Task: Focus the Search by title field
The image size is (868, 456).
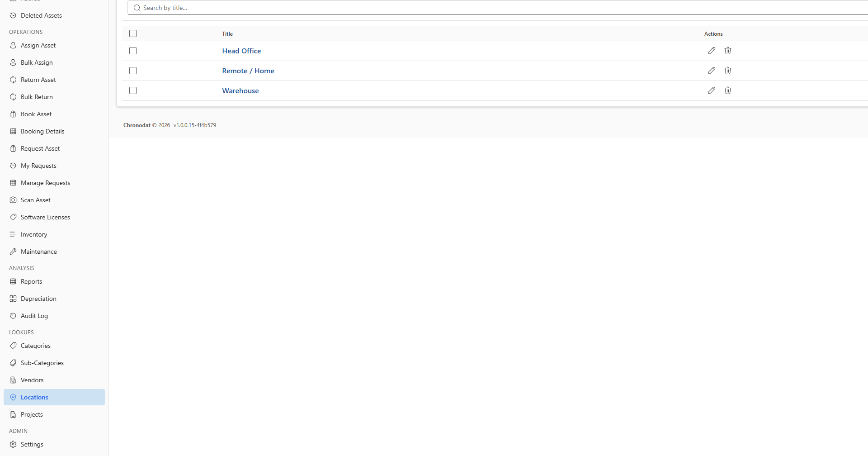Action: [x=497, y=8]
